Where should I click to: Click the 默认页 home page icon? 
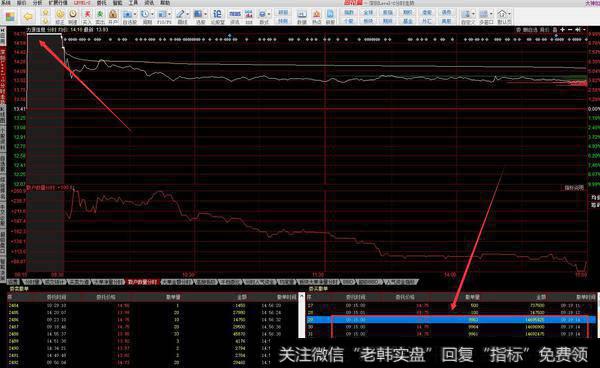pyautogui.click(x=502, y=14)
